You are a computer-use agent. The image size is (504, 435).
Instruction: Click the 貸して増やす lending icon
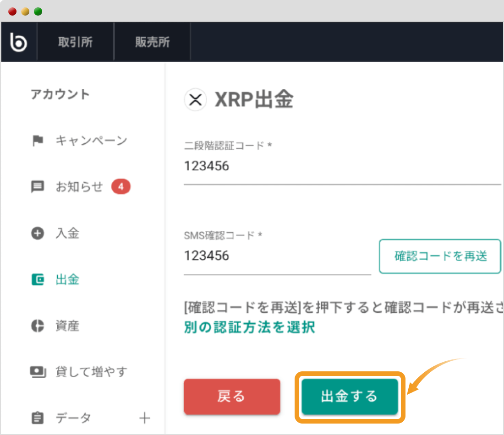(x=38, y=372)
